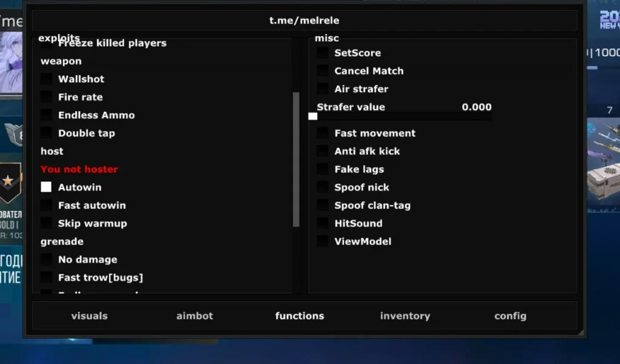Enable the HitSound checkbox
The width and height of the screenshot is (620, 364).
pos(323,224)
